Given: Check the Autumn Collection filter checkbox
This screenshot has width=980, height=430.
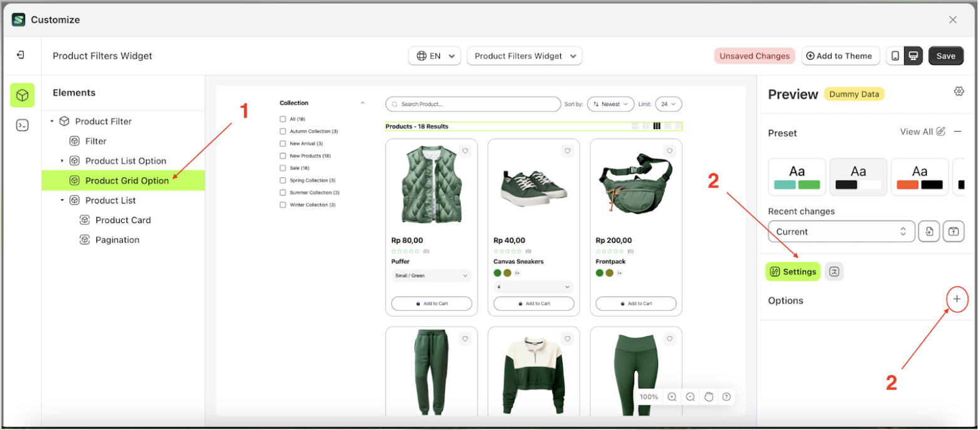Looking at the screenshot, I should [283, 132].
